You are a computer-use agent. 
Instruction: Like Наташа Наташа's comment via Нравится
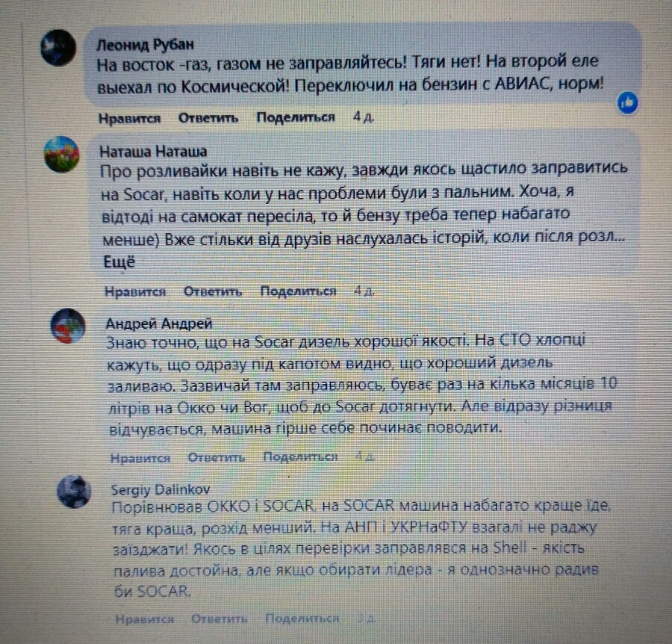pos(135,292)
